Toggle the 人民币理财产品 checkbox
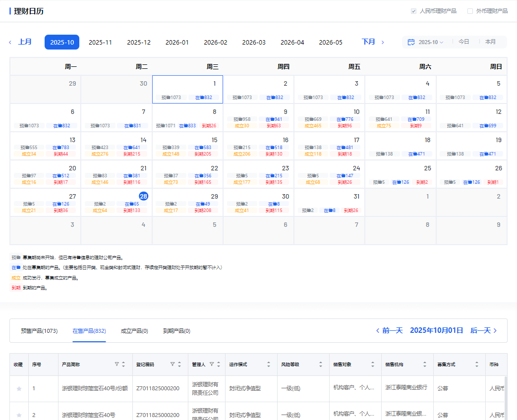Image resolution: width=517 pixels, height=420 pixels. pos(413,11)
